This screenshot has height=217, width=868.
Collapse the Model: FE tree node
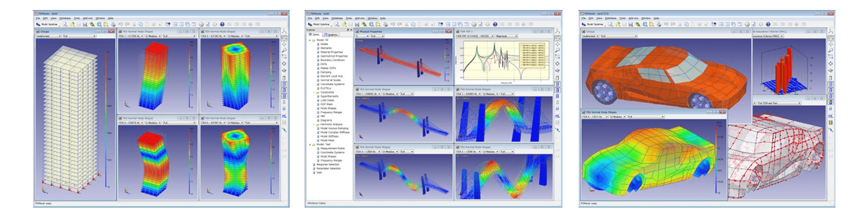coord(310,40)
